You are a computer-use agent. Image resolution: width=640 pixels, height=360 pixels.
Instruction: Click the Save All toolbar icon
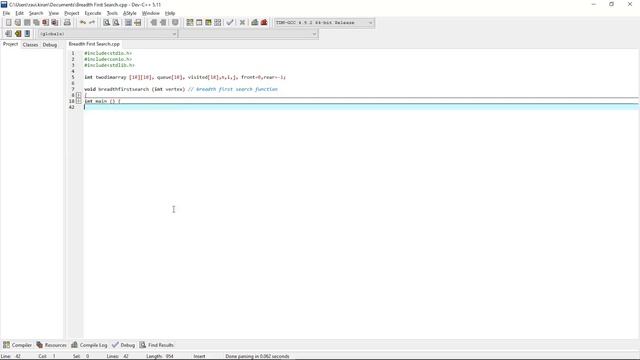(36, 22)
